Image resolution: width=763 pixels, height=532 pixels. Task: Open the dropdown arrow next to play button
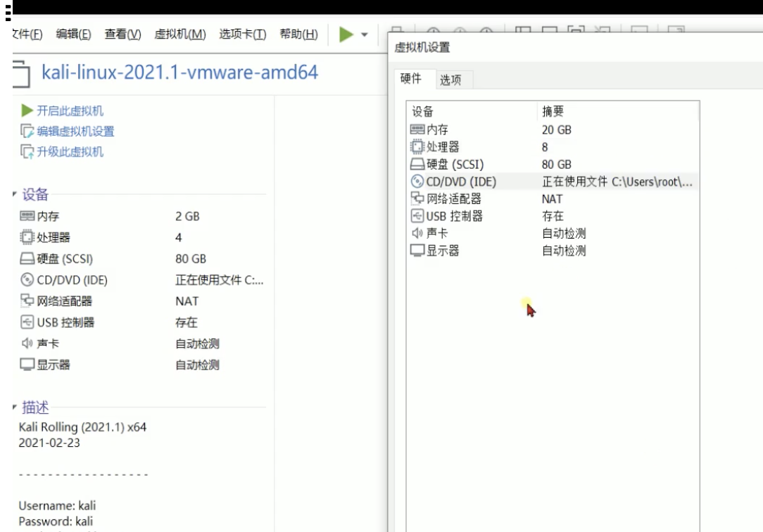(x=364, y=34)
